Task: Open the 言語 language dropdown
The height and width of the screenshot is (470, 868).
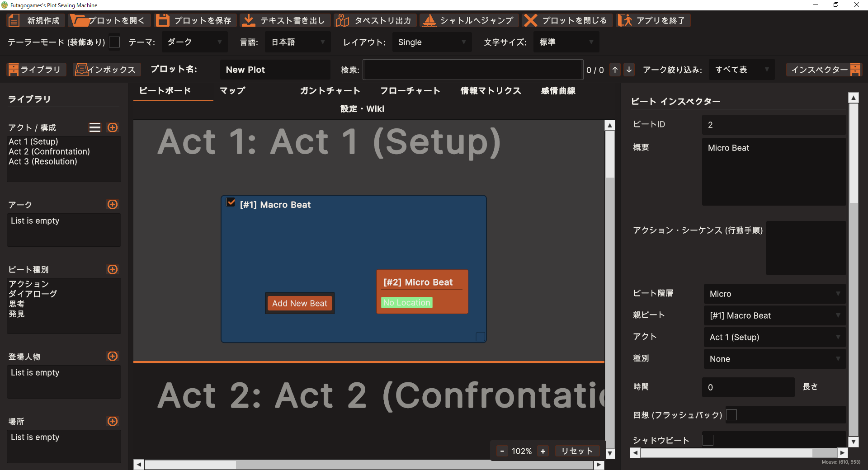Action: pyautogui.click(x=298, y=42)
